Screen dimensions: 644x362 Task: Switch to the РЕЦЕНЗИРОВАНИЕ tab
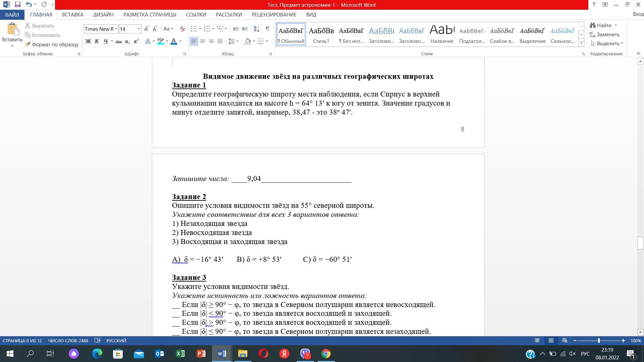click(x=274, y=15)
